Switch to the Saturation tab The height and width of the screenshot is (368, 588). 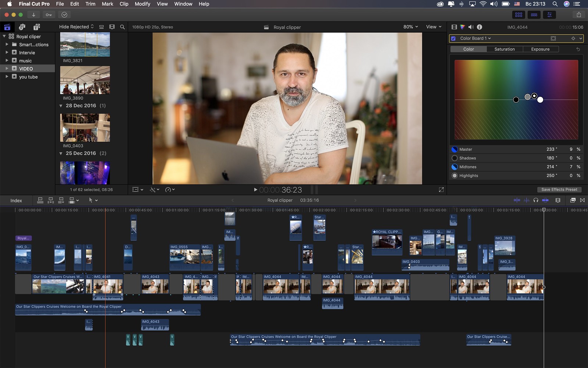[x=504, y=49]
